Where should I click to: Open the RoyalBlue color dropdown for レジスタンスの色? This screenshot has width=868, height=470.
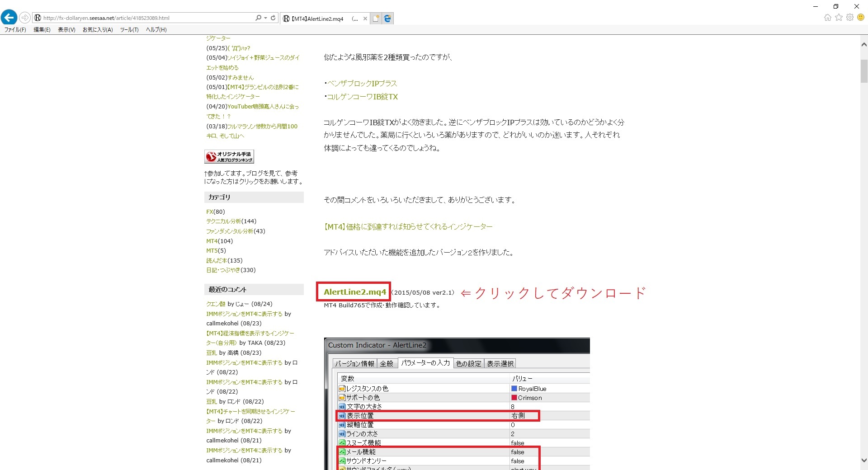pyautogui.click(x=529, y=388)
